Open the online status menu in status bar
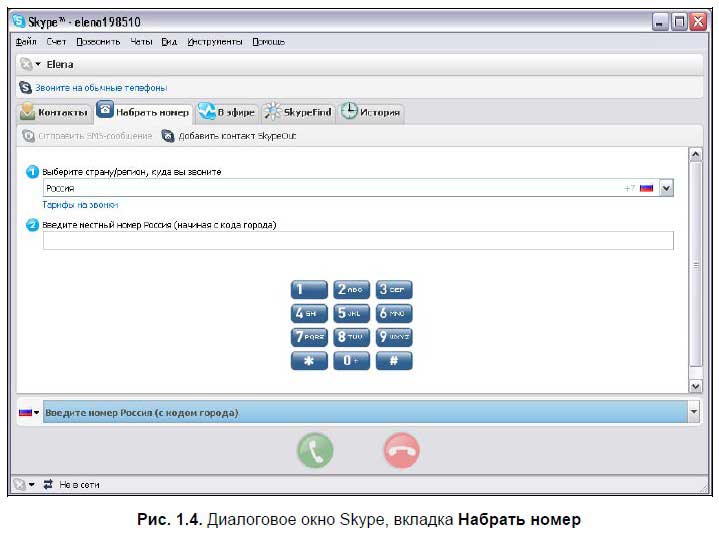 pyautogui.click(x=24, y=484)
